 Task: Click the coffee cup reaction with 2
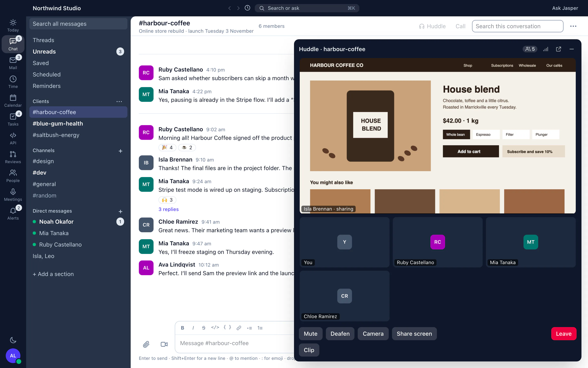coord(187,147)
